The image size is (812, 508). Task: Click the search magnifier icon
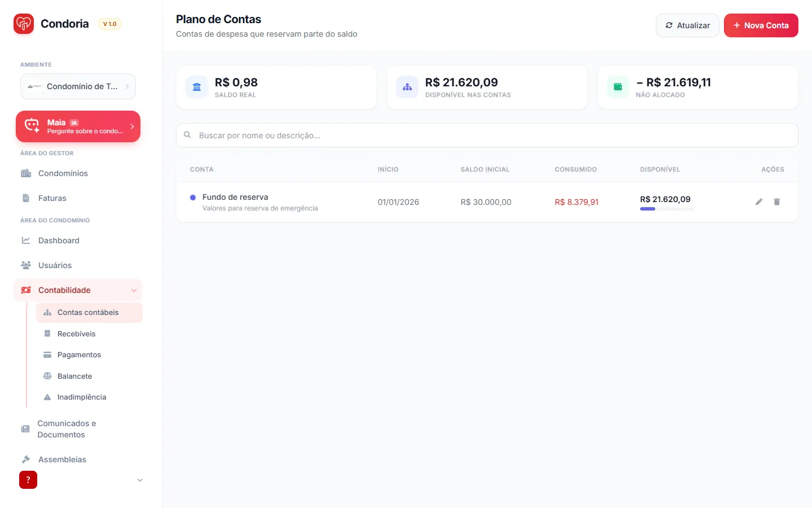tap(187, 135)
